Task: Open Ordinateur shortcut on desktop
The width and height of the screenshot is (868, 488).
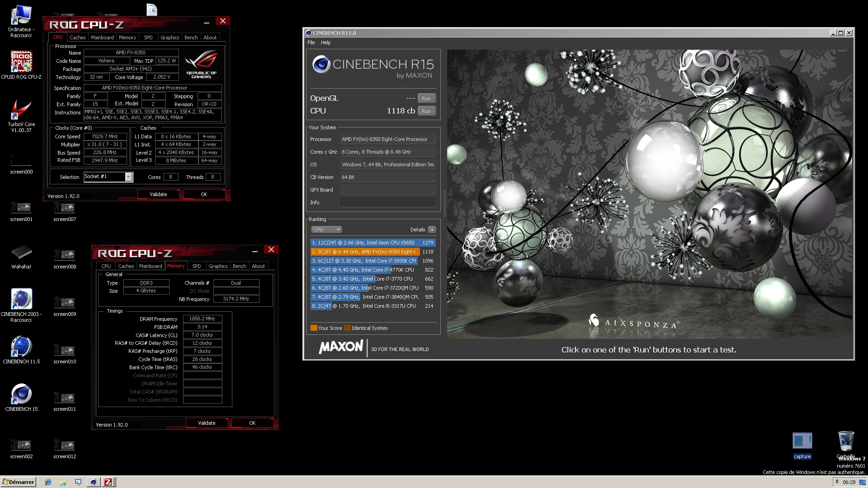Action: (21, 21)
